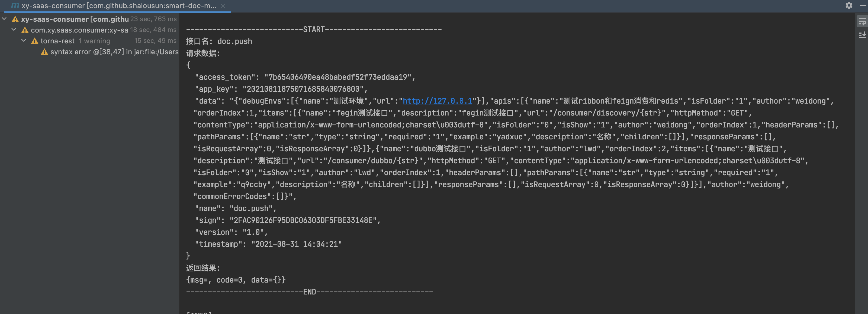
Task: Click the access_token line in console
Action: 305,77
